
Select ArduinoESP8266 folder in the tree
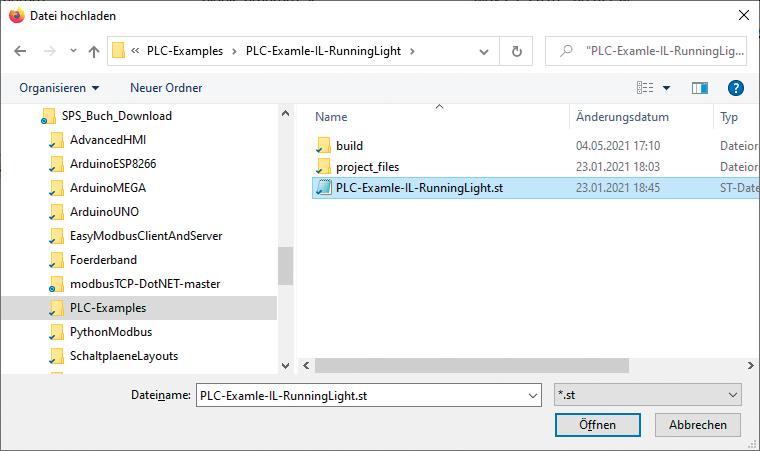[113, 164]
